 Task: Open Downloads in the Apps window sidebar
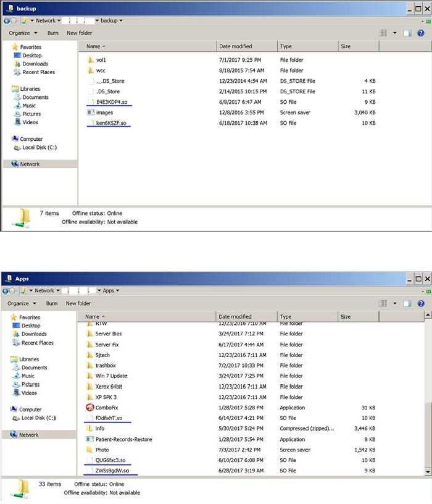tap(35, 334)
